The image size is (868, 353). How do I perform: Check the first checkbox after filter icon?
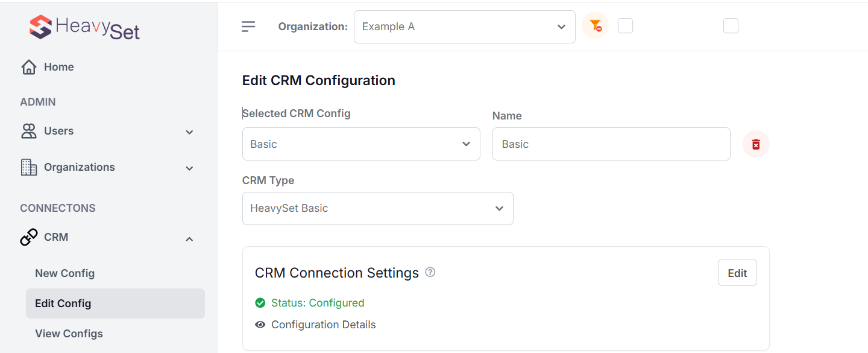pos(625,26)
